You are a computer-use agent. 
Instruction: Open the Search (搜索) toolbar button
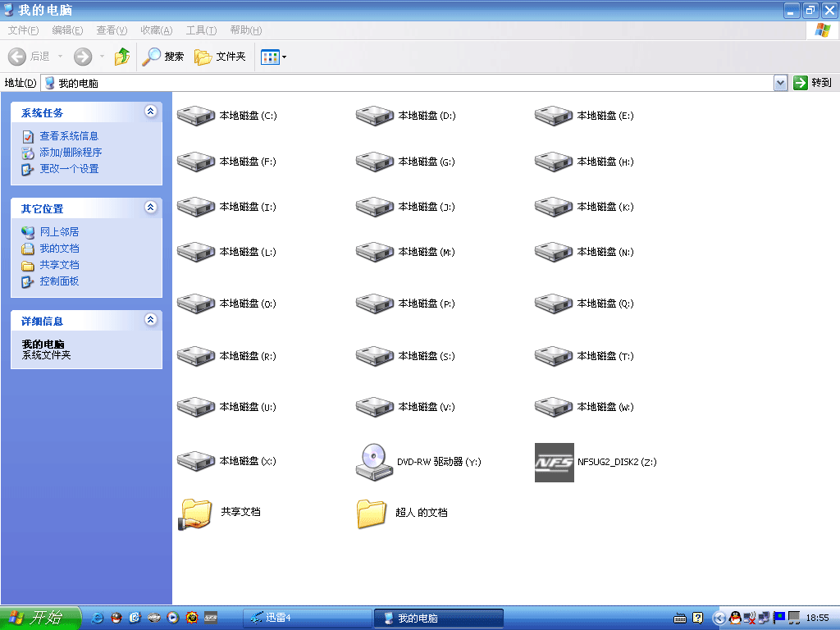coord(163,57)
